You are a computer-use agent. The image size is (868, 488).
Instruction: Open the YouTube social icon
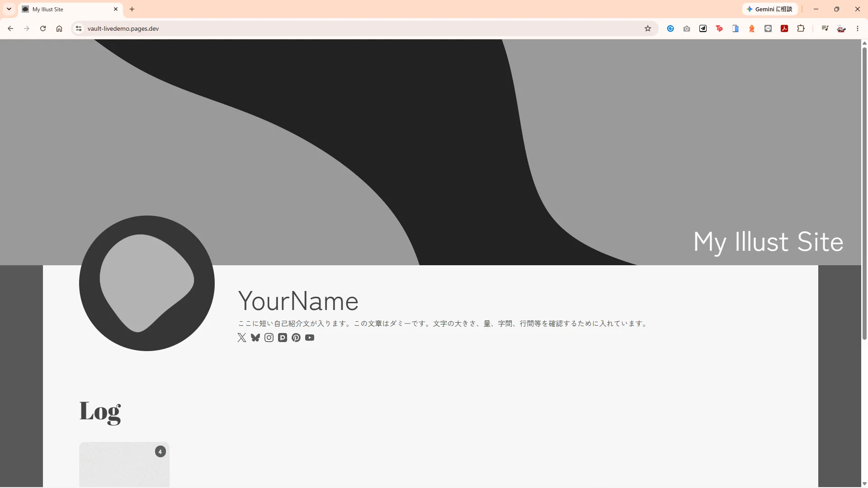[x=310, y=338]
